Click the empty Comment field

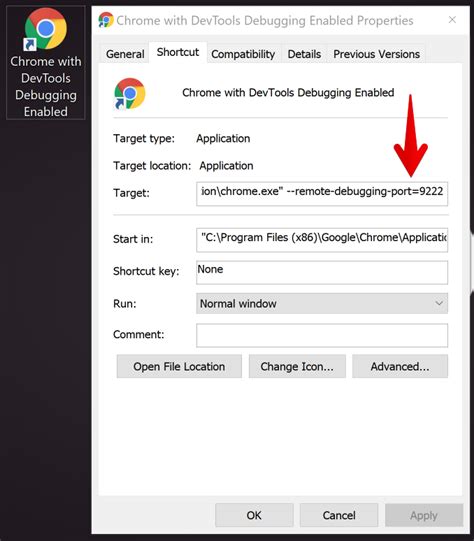point(322,335)
